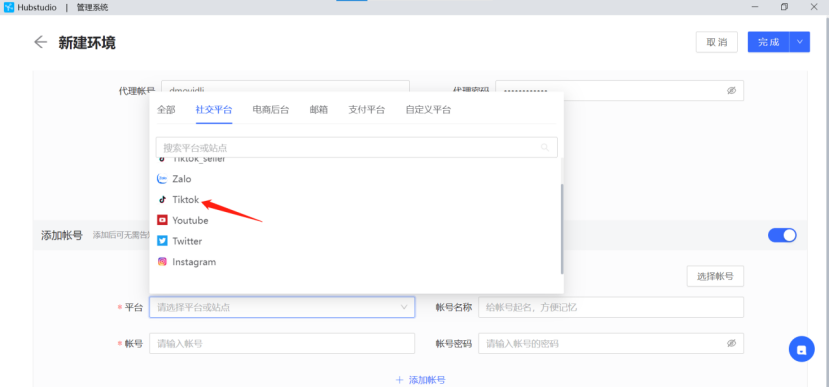This screenshot has width=830, height=388.
Task: Open the blue floating chat support icon
Action: (801, 349)
